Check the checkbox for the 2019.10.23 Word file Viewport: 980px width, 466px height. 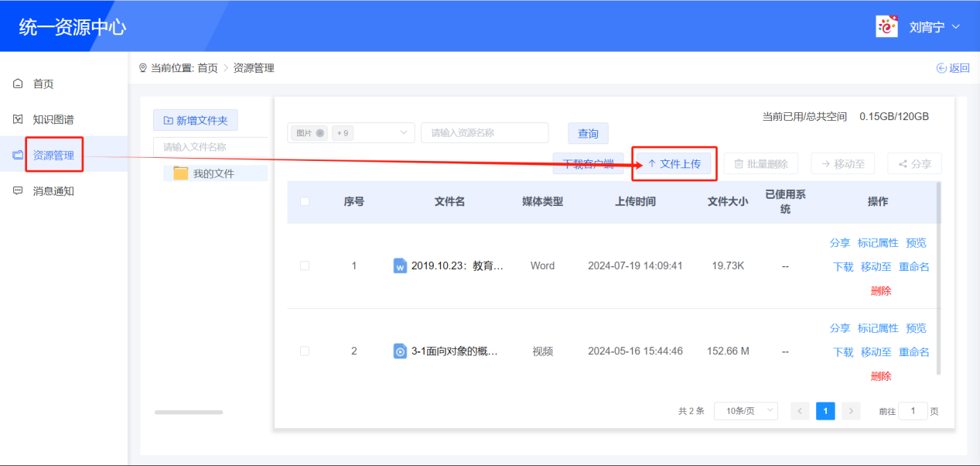click(305, 266)
